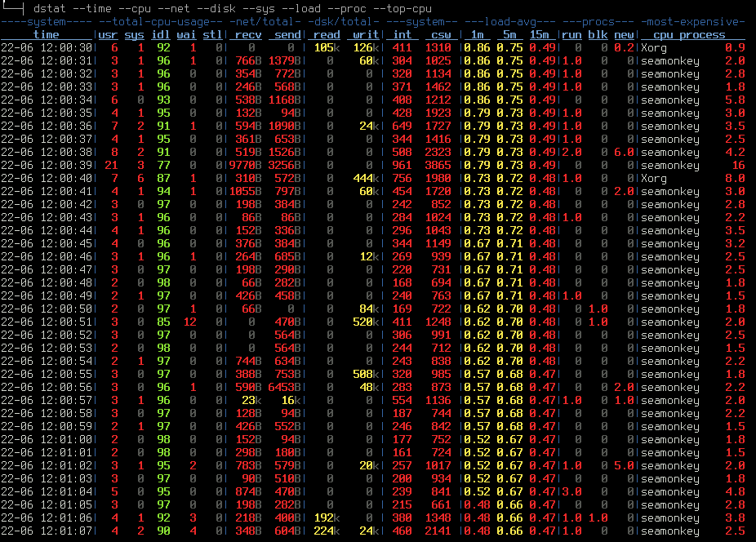Select the 'csw' column header

click(x=441, y=35)
